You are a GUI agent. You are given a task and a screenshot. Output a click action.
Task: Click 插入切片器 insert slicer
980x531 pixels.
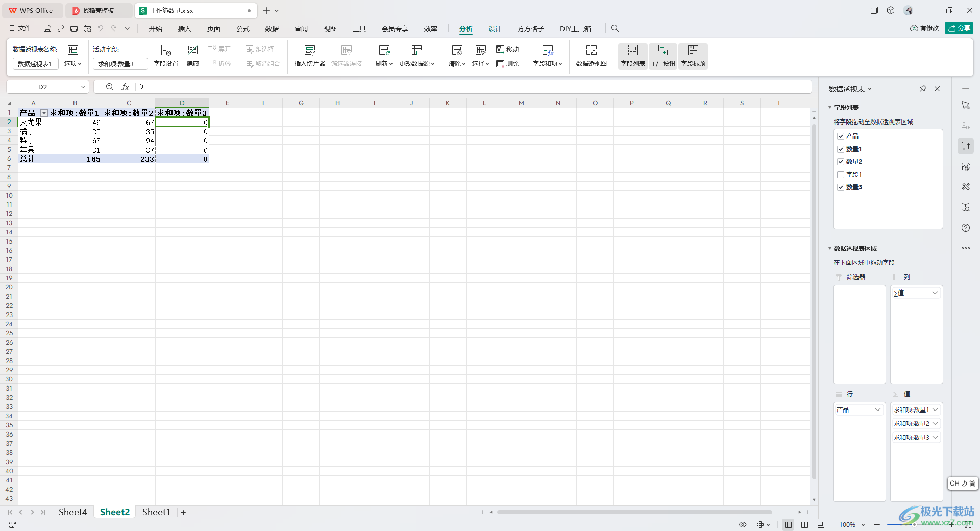point(310,56)
